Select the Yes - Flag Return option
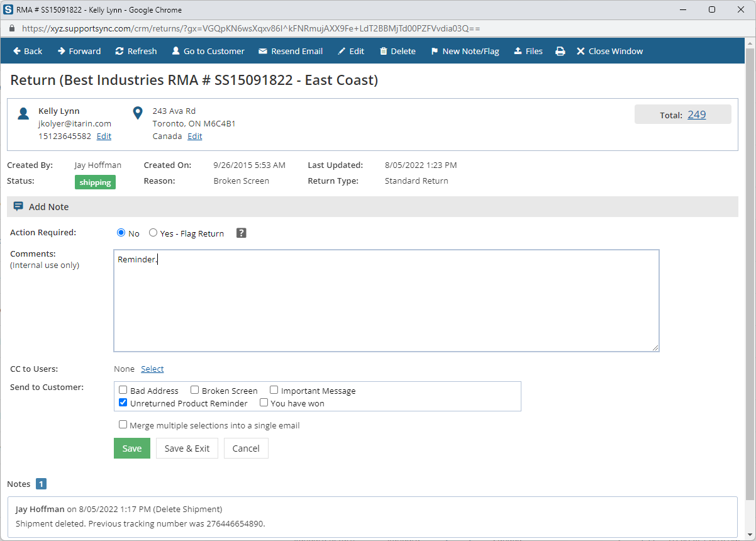756x541 pixels. [153, 233]
